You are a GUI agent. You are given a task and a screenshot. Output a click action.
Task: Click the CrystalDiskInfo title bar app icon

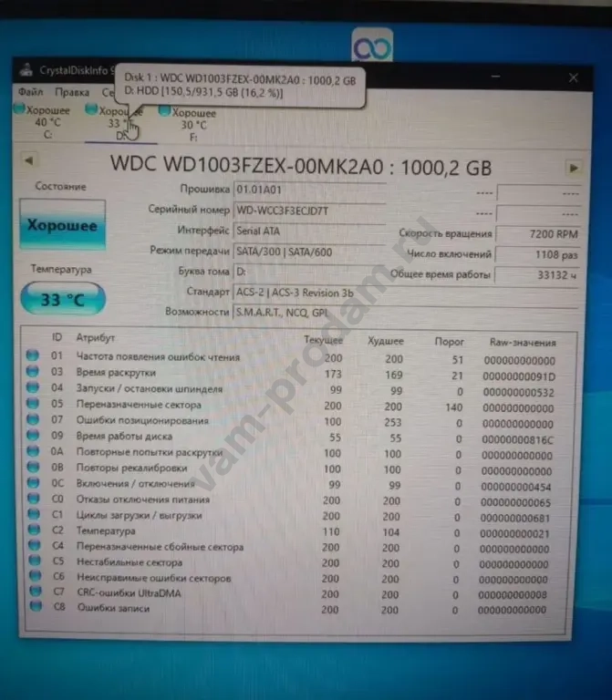(x=25, y=71)
